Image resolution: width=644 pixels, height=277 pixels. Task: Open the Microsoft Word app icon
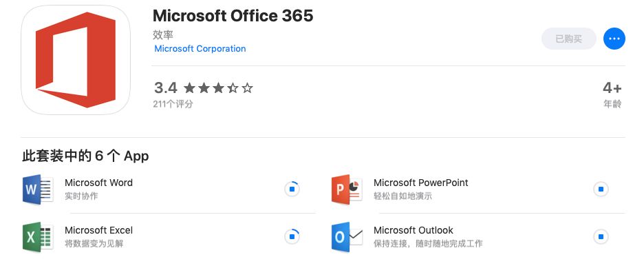38,189
